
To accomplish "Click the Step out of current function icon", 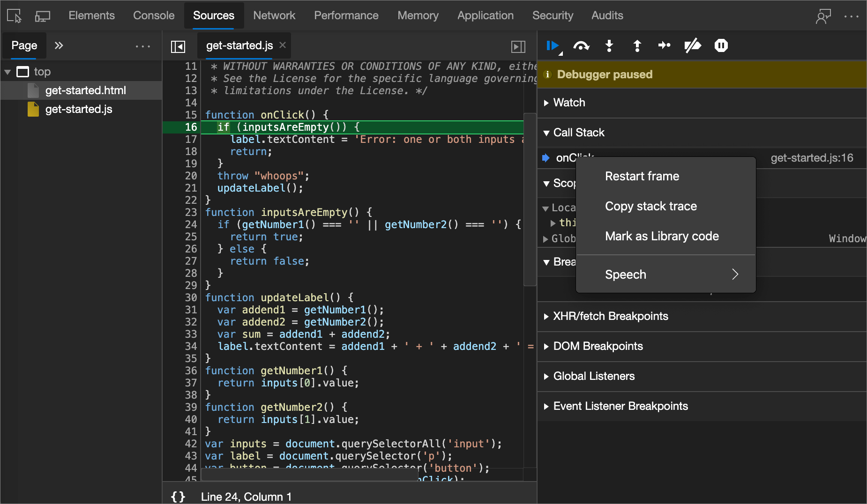I will [x=637, y=46].
